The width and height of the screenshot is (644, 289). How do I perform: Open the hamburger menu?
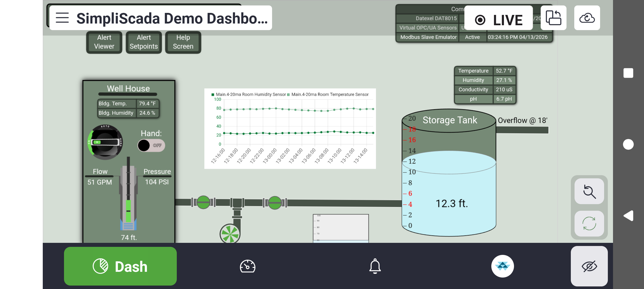pyautogui.click(x=62, y=18)
